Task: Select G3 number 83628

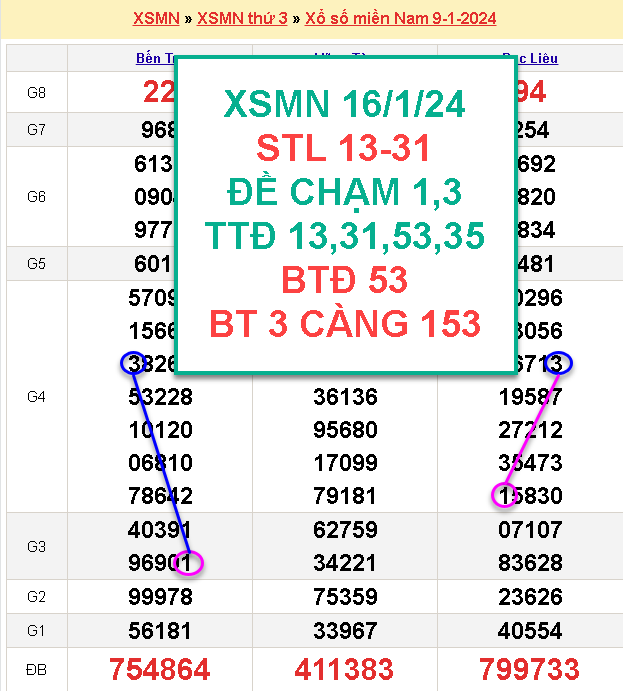Action: click(x=530, y=563)
